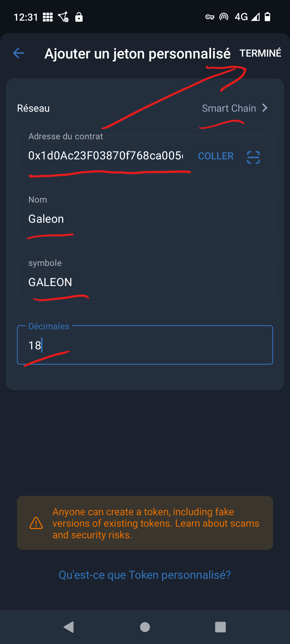This screenshot has width=290, height=644.
Task: Focus the symbole field containing GALEON
Action: [145, 282]
